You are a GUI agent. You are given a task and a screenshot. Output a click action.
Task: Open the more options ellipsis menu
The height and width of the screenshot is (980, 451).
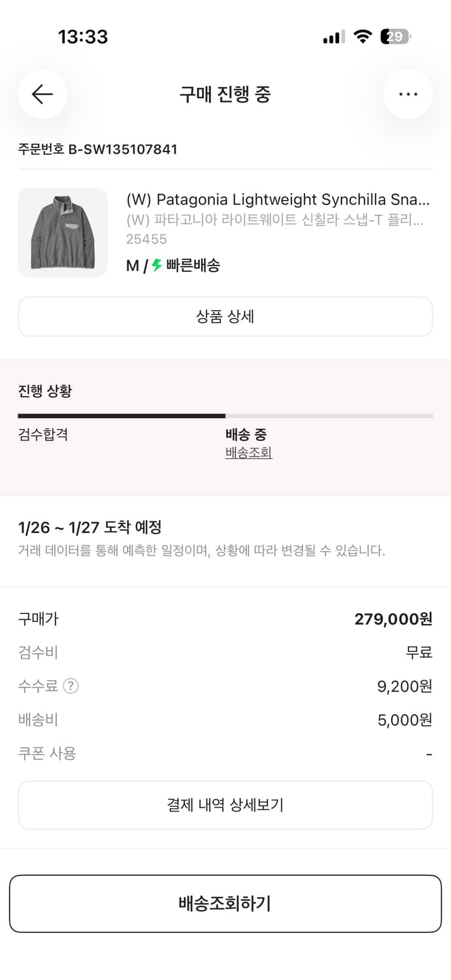point(408,94)
